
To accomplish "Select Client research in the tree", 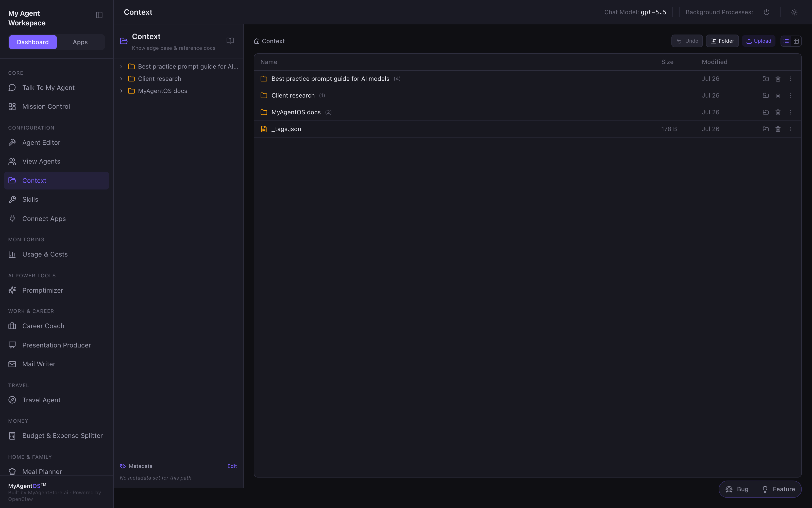I will click(159, 79).
